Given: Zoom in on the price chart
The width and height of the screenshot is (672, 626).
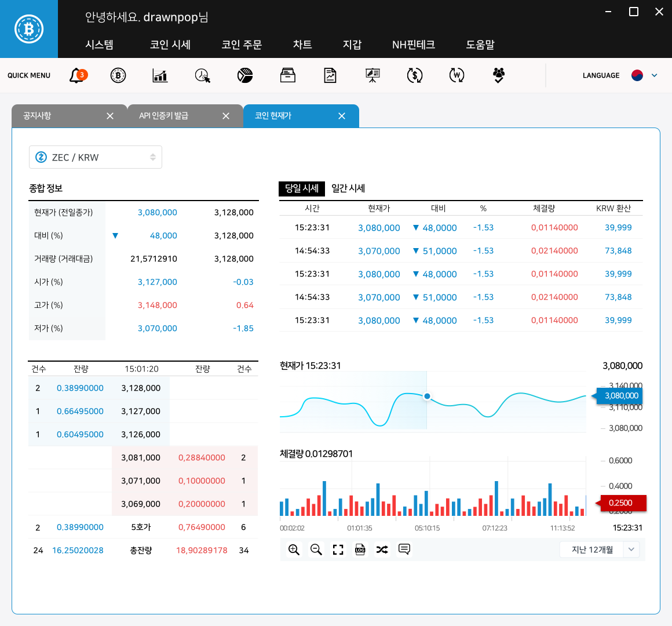Looking at the screenshot, I should [294, 549].
